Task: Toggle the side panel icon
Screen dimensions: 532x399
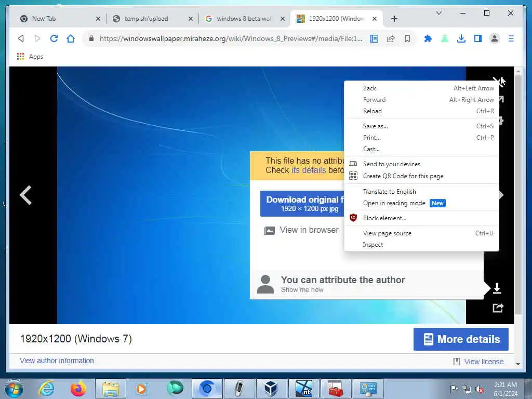Action: (478, 38)
